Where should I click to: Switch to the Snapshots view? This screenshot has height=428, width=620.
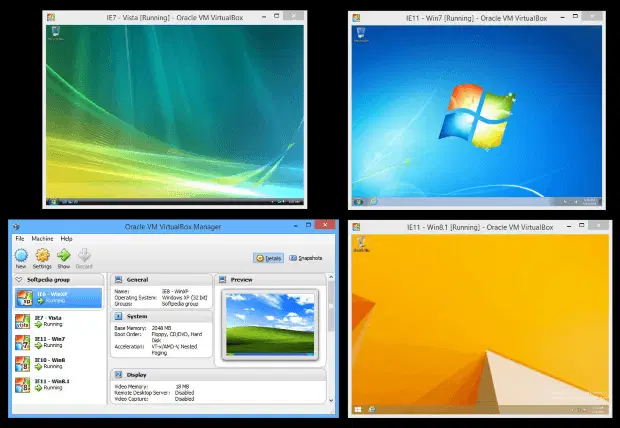coord(306,258)
